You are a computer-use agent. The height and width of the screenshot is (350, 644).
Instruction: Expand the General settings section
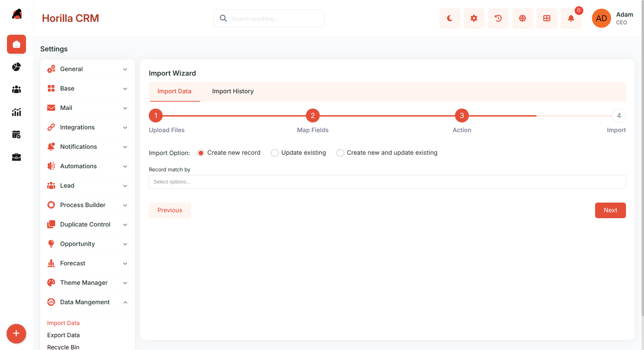(x=87, y=69)
